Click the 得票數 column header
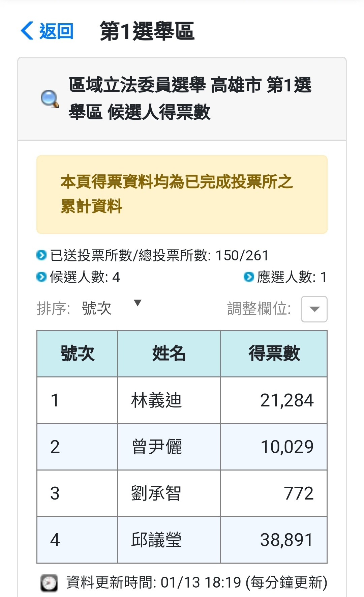This screenshot has height=597, width=364. [x=274, y=353]
